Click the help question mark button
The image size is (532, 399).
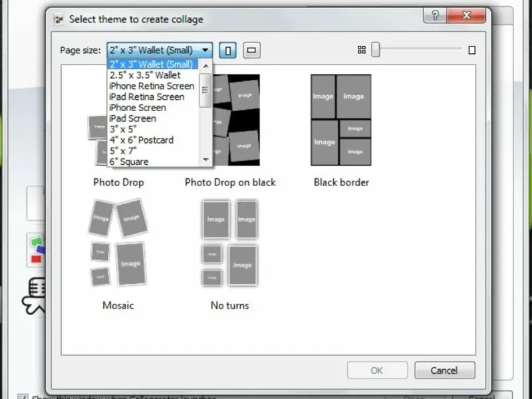click(435, 15)
